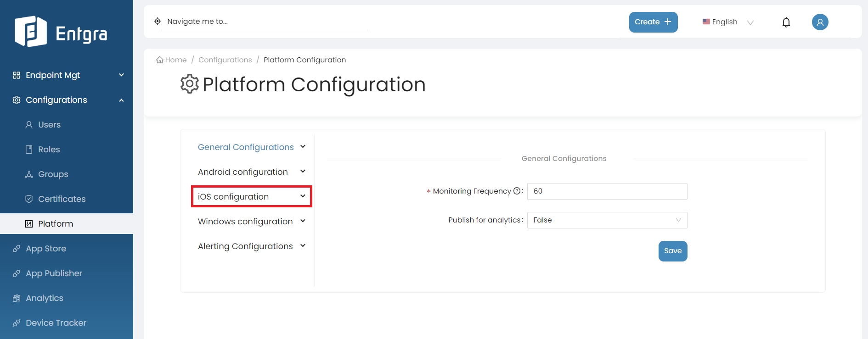Click the Monitoring Frequency help icon
Image resolution: width=868 pixels, height=339 pixels.
point(517,191)
